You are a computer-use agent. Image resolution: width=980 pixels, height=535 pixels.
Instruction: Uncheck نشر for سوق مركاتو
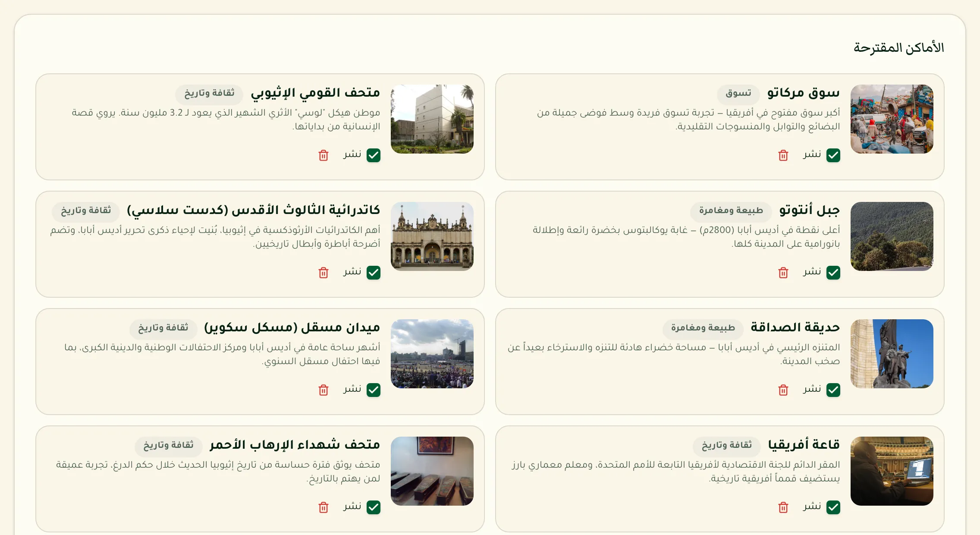pyautogui.click(x=833, y=155)
